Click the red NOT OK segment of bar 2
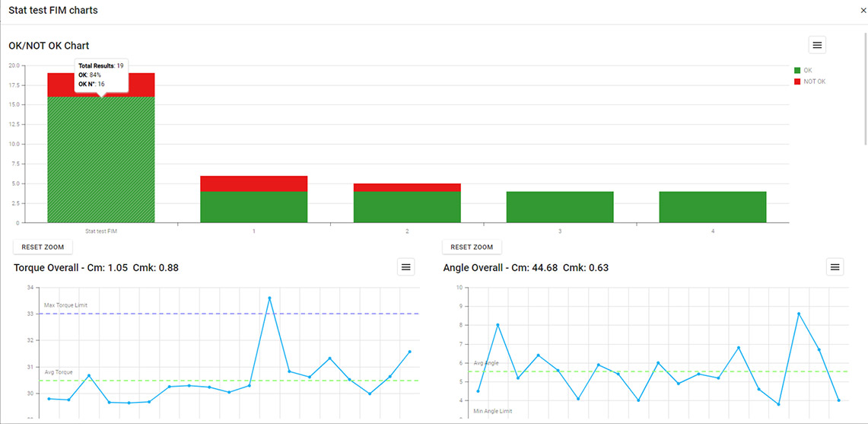 407,187
